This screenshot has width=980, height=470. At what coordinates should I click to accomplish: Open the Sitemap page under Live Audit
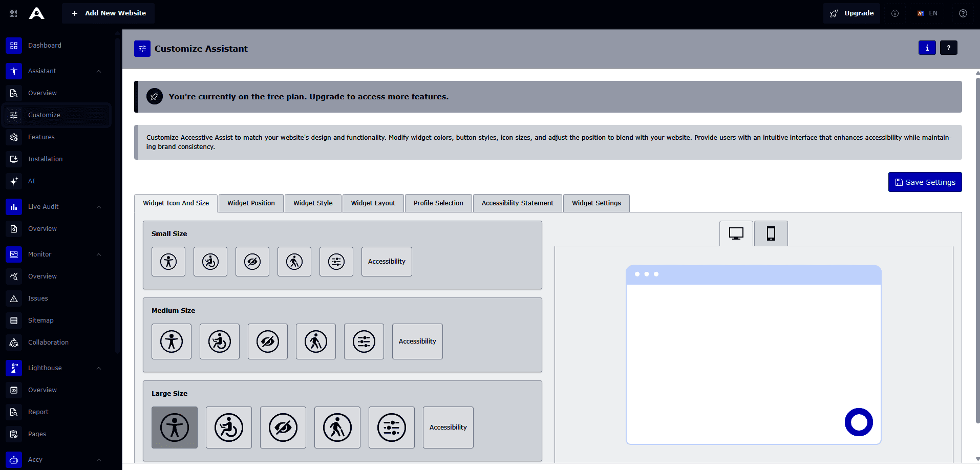[x=40, y=320]
